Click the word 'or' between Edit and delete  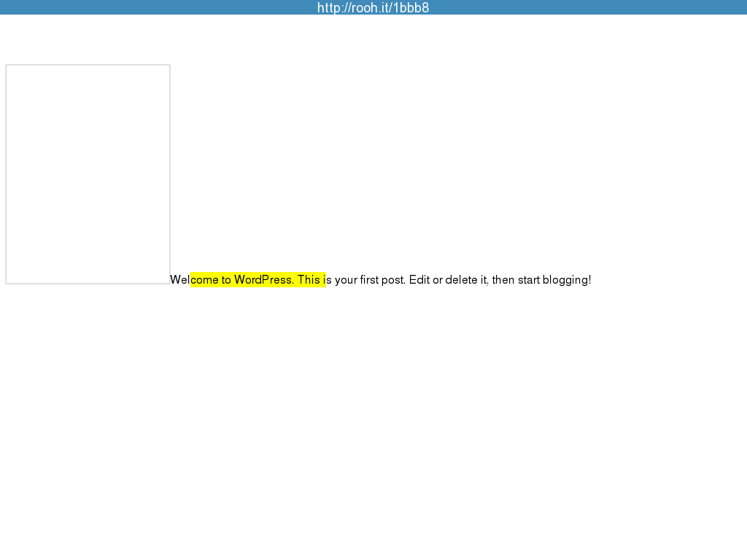438,280
